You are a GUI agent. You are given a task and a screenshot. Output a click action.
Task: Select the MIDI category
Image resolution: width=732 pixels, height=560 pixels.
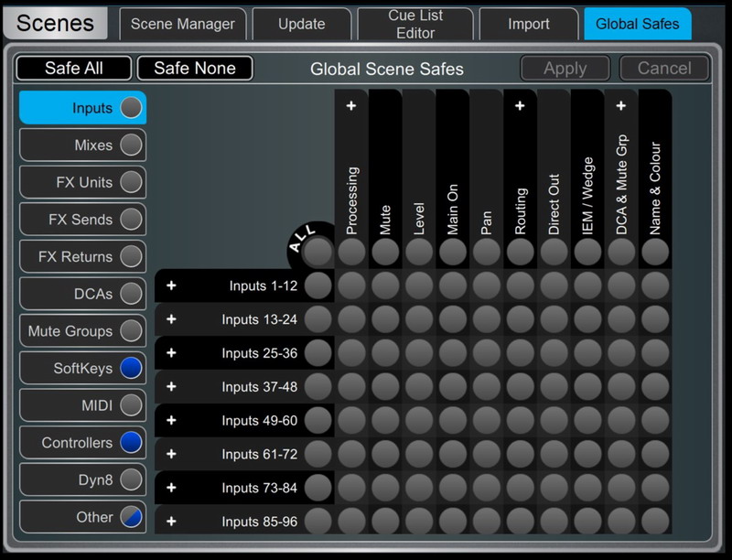(x=82, y=405)
